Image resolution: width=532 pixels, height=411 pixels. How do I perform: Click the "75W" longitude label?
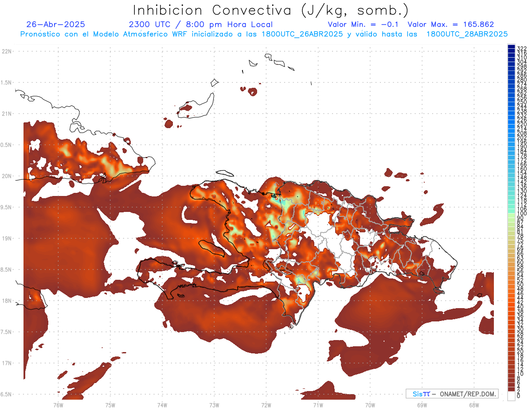coord(110,404)
